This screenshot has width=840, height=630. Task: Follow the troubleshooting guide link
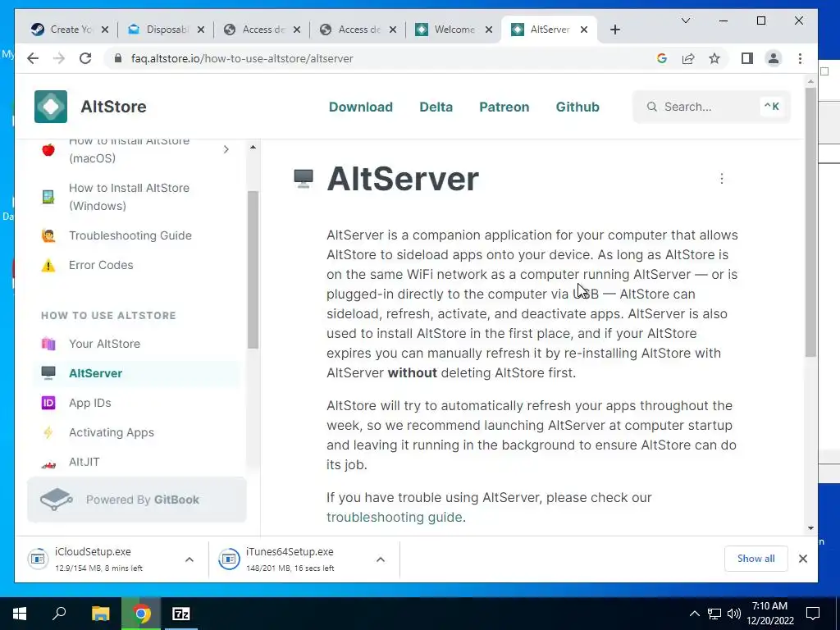pos(395,517)
